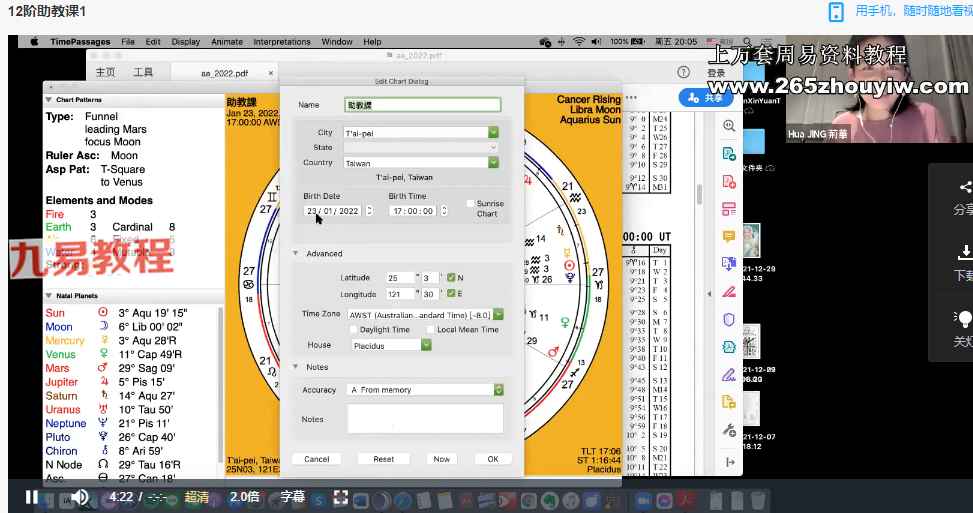This screenshot has width=973, height=513.
Task: Pause the video playback
Action: coord(32,497)
